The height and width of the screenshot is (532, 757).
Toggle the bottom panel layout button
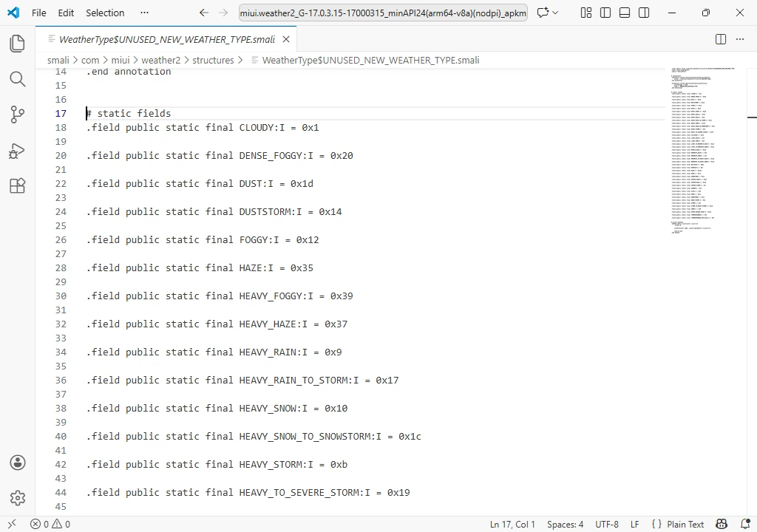[625, 13]
